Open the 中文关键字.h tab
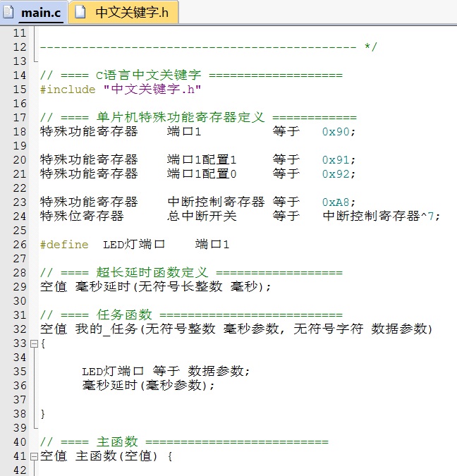Screen dimensions: 457x476 (x=123, y=13)
